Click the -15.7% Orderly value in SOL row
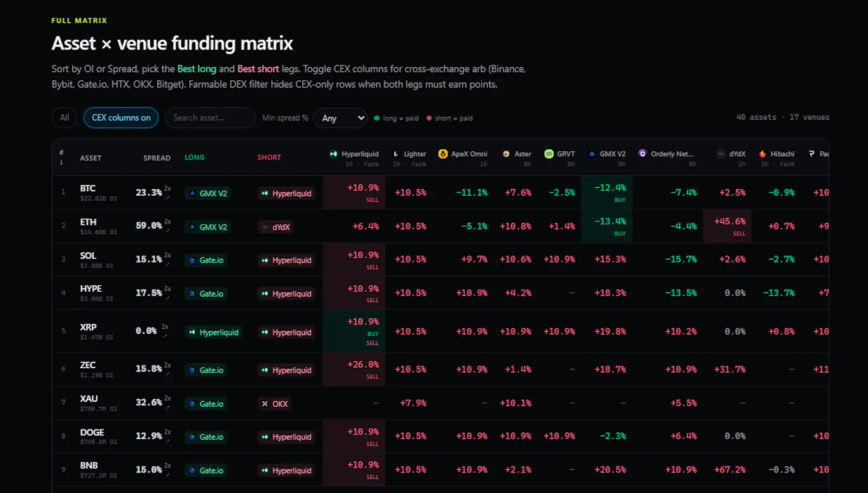Image resolution: width=868 pixels, height=493 pixels. tap(681, 259)
